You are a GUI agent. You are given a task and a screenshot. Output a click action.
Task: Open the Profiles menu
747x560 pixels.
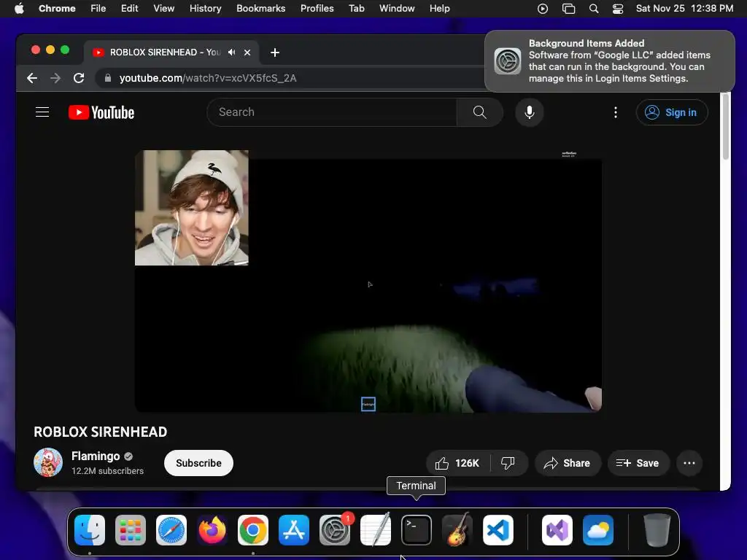pos(317,9)
